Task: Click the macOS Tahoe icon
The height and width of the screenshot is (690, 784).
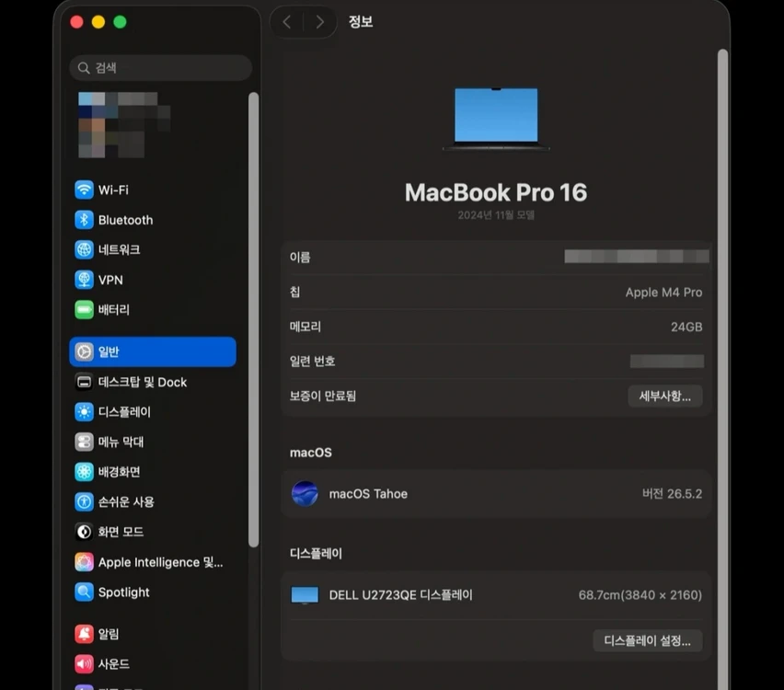Action: pyautogui.click(x=305, y=493)
